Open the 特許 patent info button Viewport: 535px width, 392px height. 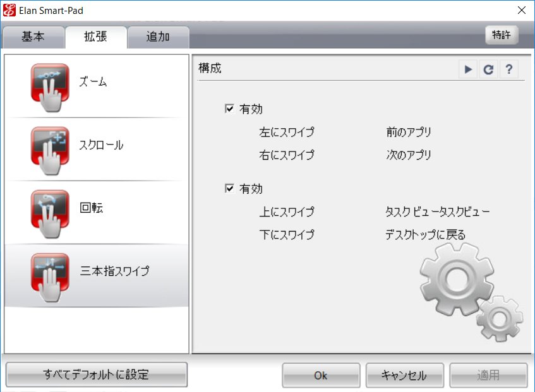coord(502,35)
